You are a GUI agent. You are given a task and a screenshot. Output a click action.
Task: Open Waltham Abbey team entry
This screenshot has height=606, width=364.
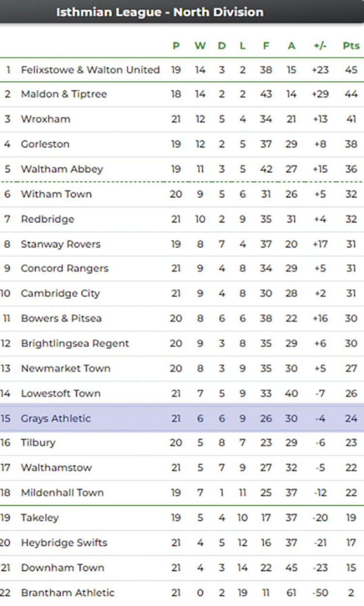62,169
